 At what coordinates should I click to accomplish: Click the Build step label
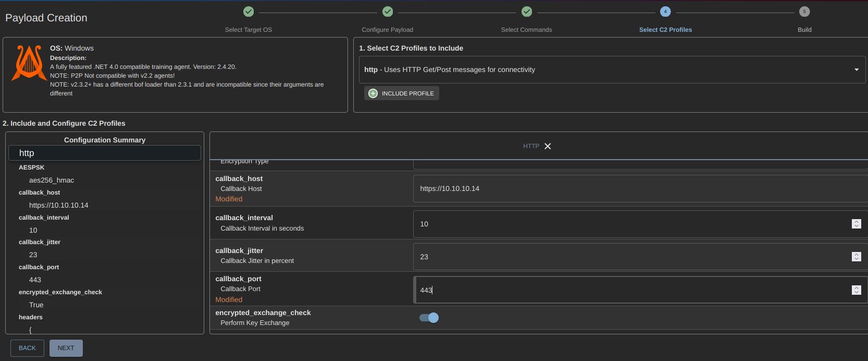(804, 30)
